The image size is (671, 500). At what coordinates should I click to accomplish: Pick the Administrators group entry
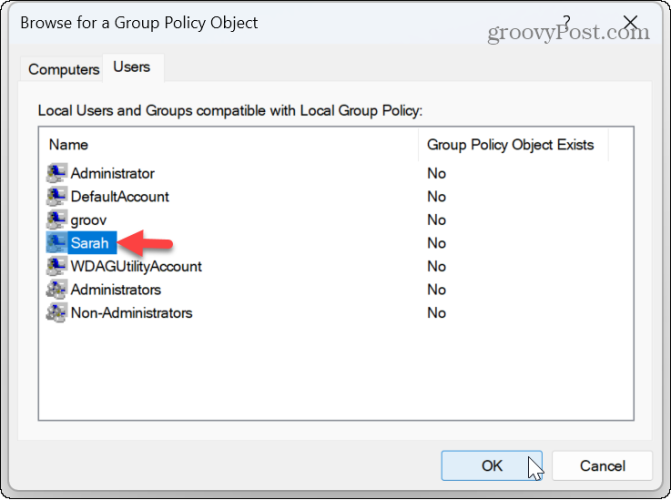pos(116,289)
